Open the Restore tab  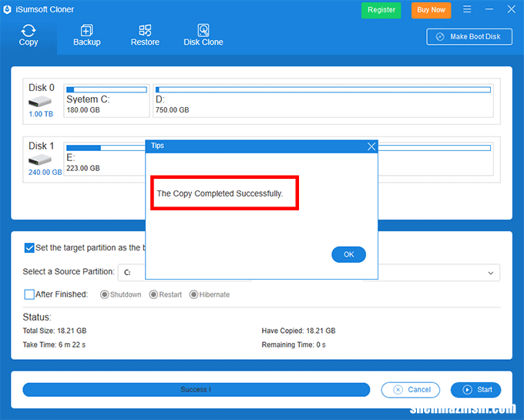point(145,35)
